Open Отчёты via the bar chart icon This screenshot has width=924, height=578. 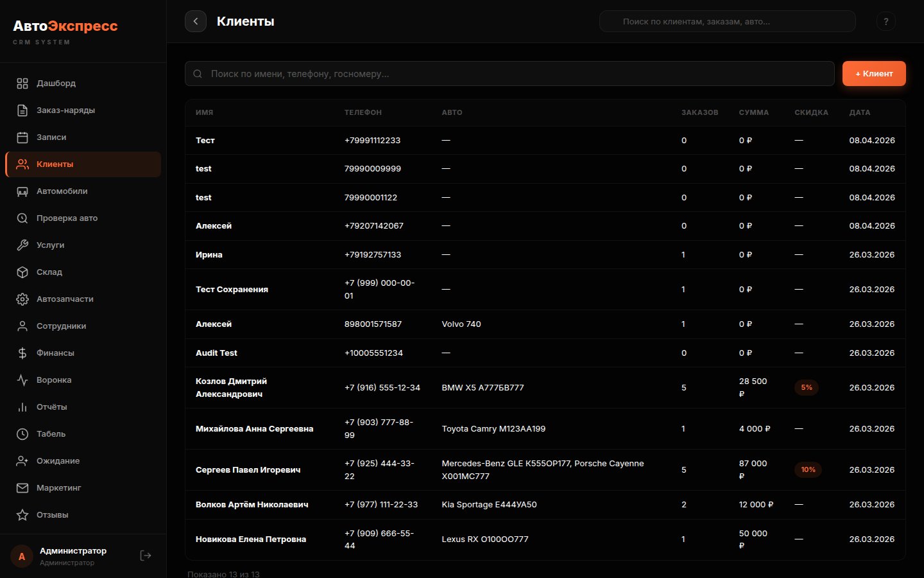(22, 407)
